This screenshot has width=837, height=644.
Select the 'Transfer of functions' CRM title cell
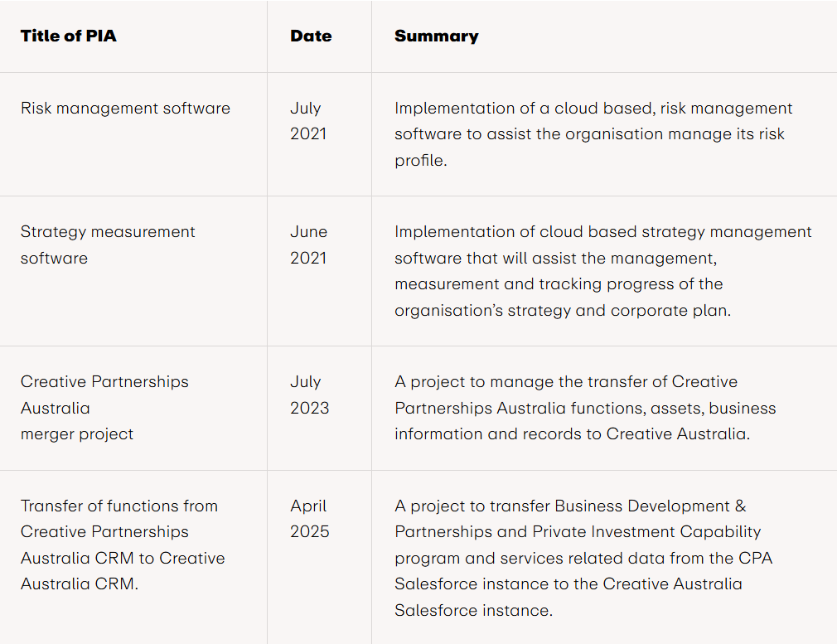(123, 545)
